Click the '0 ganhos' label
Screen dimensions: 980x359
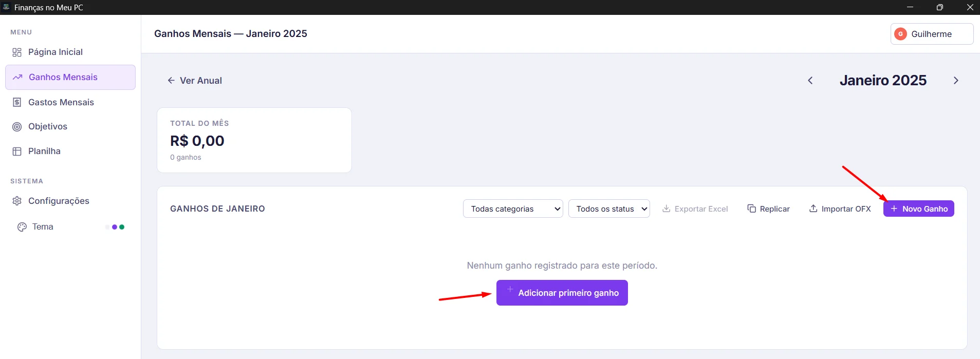tap(186, 157)
